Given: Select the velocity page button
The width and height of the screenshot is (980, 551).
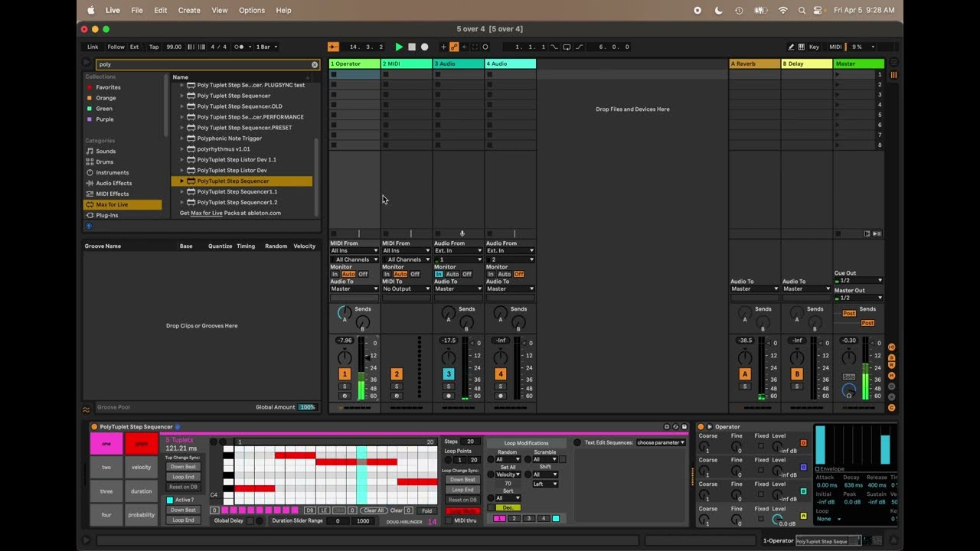Looking at the screenshot, I should click(142, 467).
